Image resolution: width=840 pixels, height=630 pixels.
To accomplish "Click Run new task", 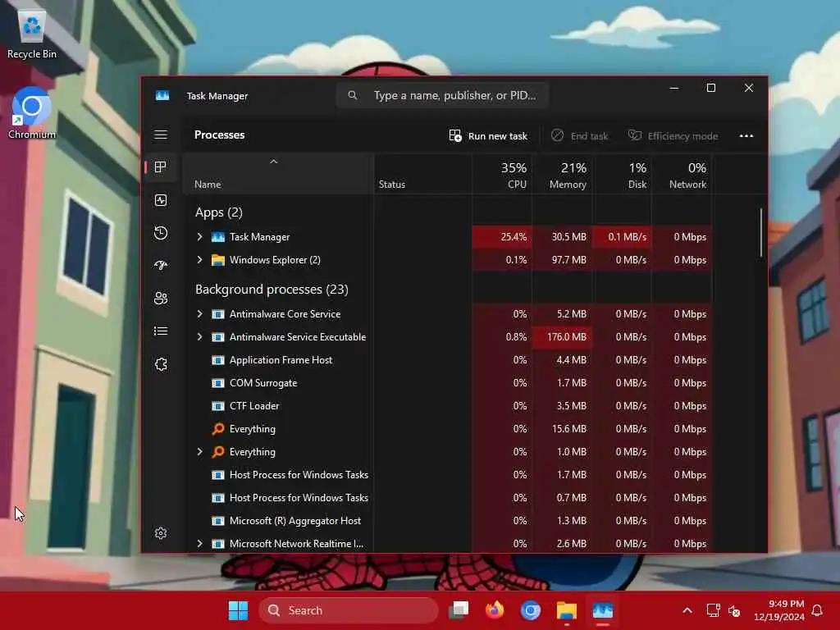I will coord(488,136).
